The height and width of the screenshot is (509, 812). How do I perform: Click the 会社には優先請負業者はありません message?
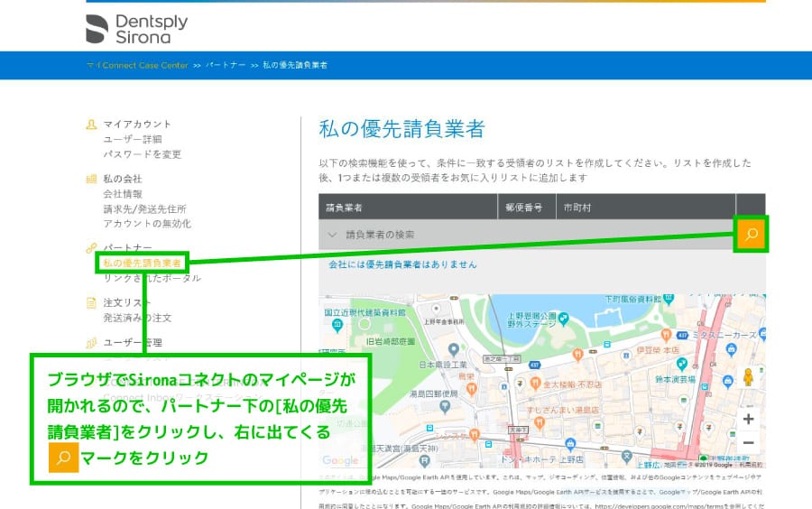point(402,264)
